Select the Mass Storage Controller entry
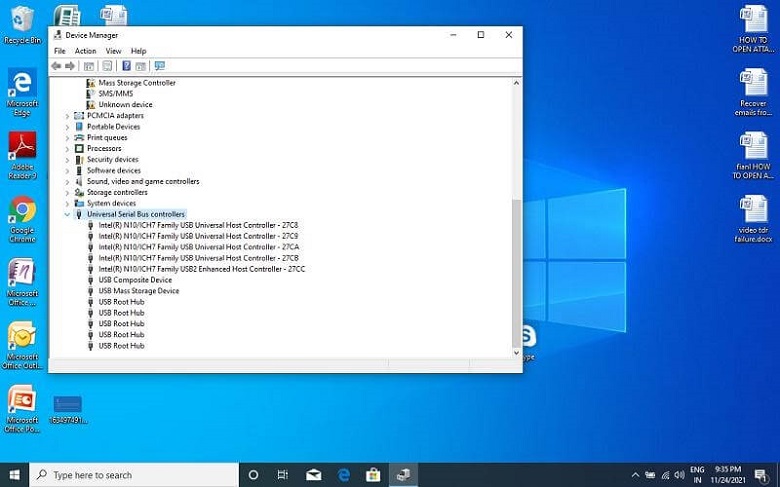780x487 pixels. [137, 83]
